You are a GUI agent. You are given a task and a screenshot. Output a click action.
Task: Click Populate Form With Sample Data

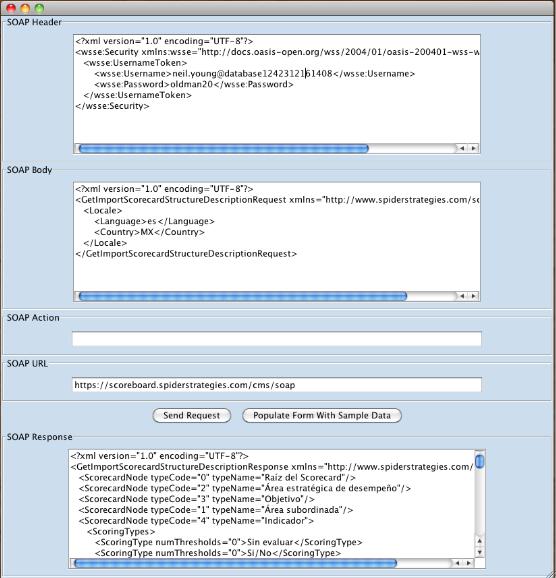tap(322, 415)
